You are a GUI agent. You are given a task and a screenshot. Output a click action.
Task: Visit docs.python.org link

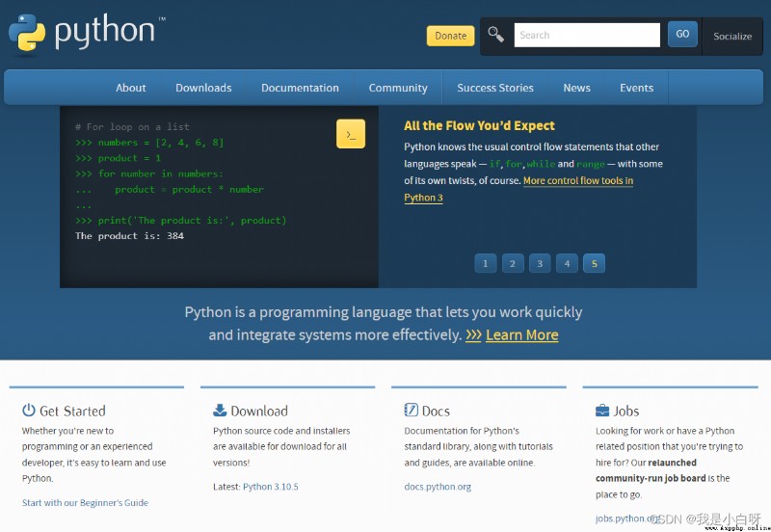(438, 487)
